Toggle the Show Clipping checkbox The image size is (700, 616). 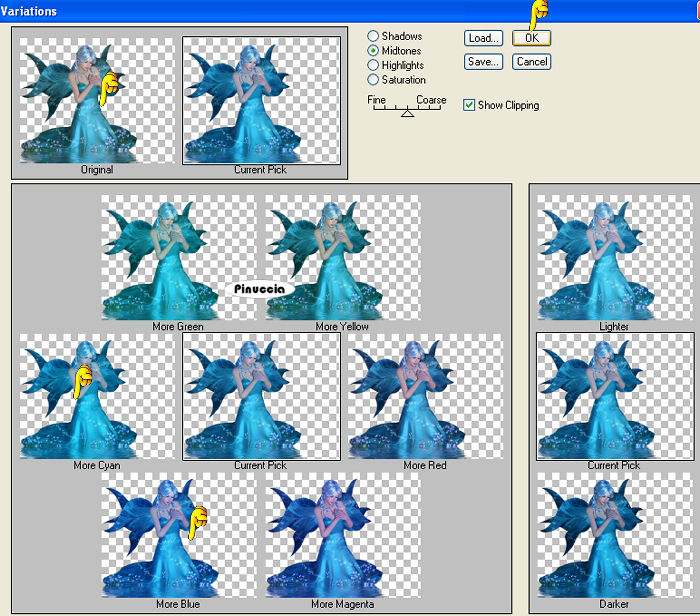[469, 105]
